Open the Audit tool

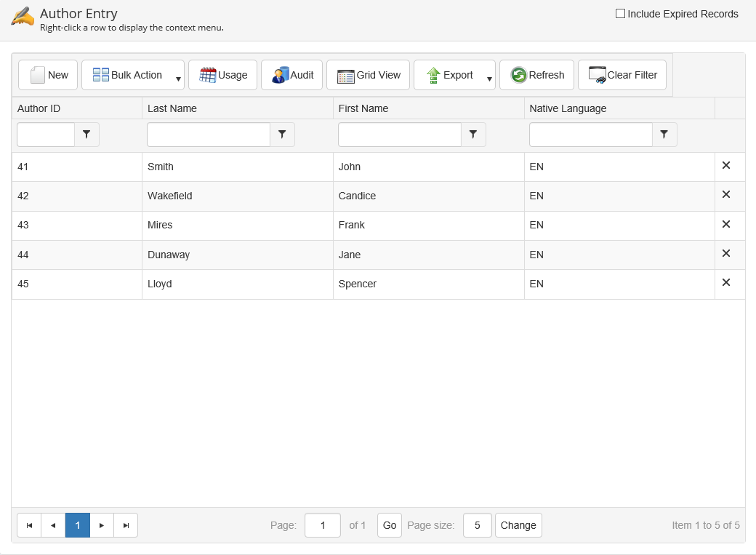coord(291,75)
